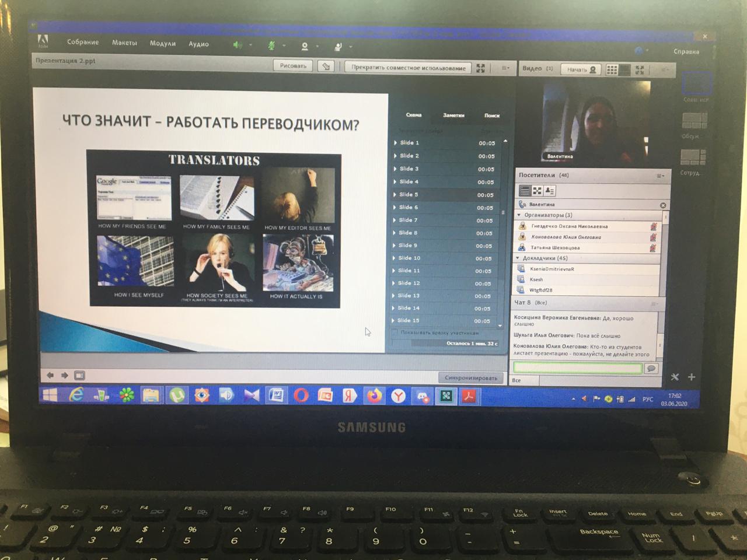
Task: Expand Slide 1 in outline
Action: click(396, 142)
